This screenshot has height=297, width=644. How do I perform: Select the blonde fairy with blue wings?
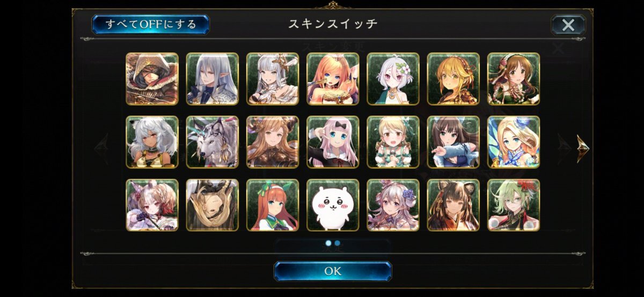[514, 142]
